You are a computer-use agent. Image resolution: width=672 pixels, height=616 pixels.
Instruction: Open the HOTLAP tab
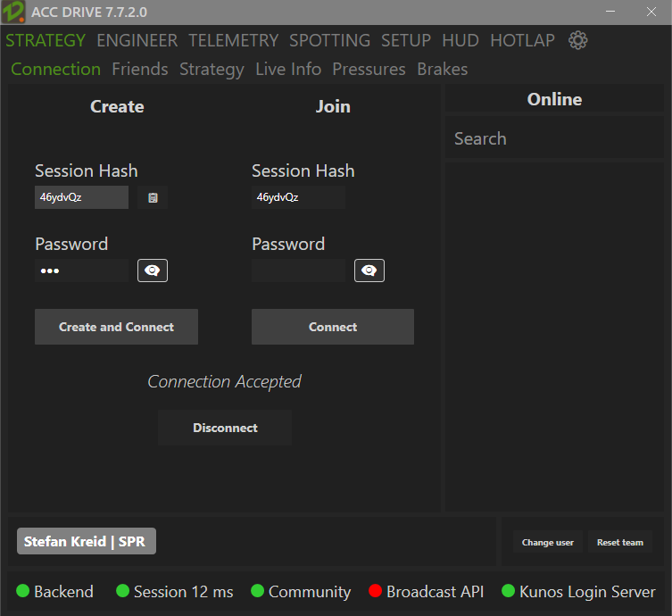click(522, 41)
